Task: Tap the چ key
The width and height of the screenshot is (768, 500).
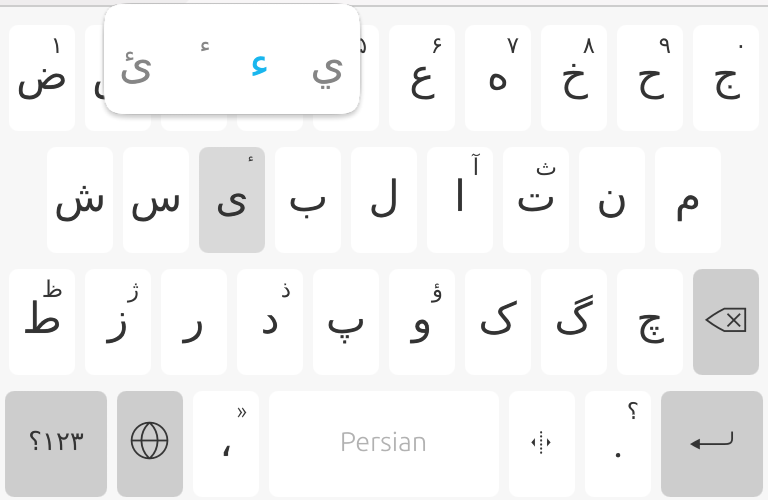Action: (650, 322)
